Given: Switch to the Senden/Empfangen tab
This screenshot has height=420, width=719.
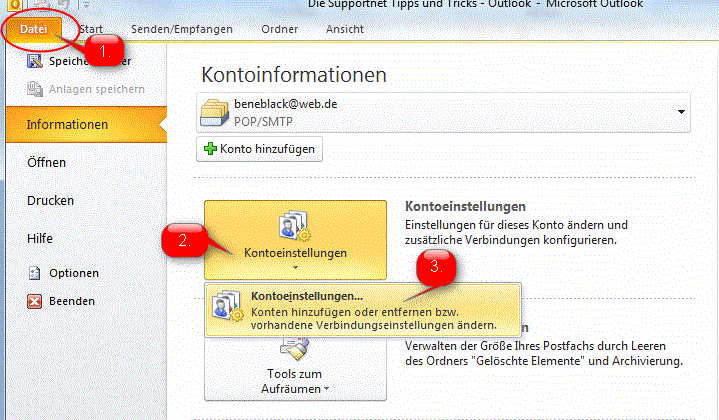Looking at the screenshot, I should pyautogui.click(x=182, y=29).
